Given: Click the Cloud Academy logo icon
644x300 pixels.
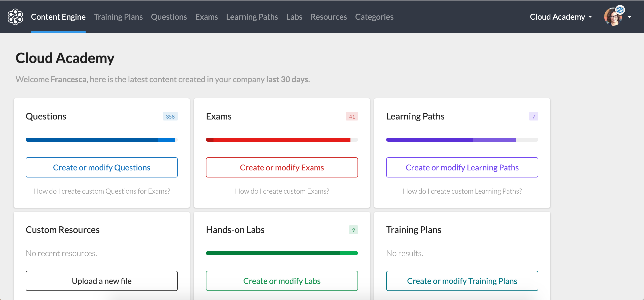Looking at the screenshot, I should [x=15, y=17].
